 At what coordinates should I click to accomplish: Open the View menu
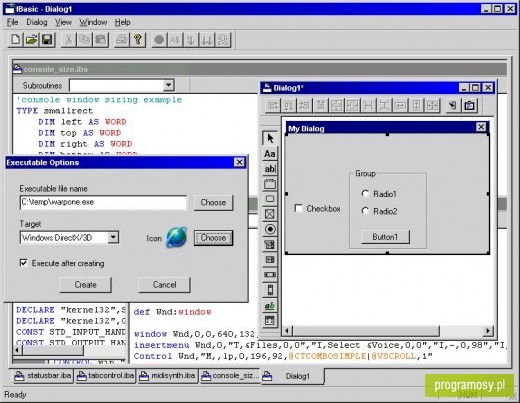click(63, 22)
